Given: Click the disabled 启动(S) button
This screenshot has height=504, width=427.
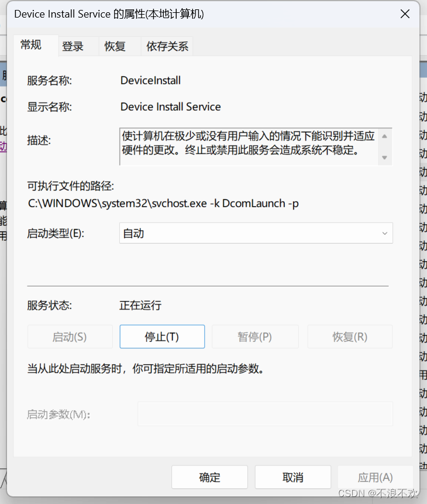Looking at the screenshot, I should [70, 337].
